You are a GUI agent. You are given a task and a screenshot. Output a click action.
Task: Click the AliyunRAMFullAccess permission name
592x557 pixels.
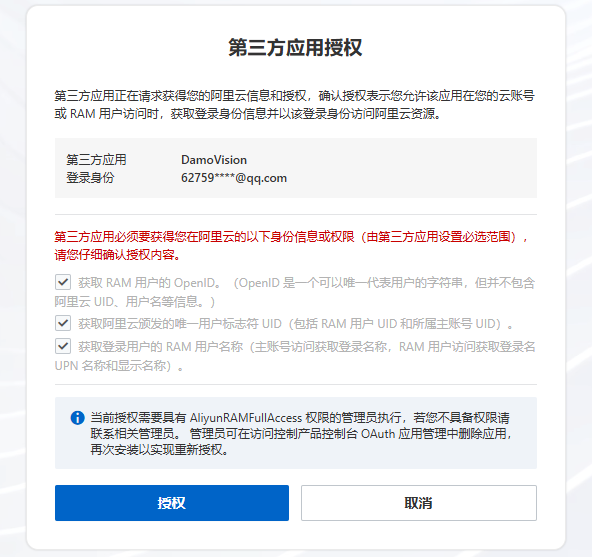click(x=246, y=418)
